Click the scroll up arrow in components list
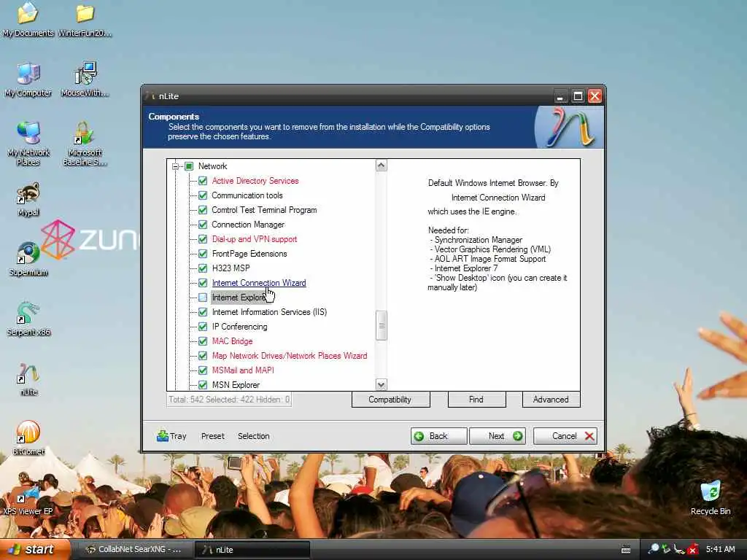747x560 pixels. click(381, 166)
